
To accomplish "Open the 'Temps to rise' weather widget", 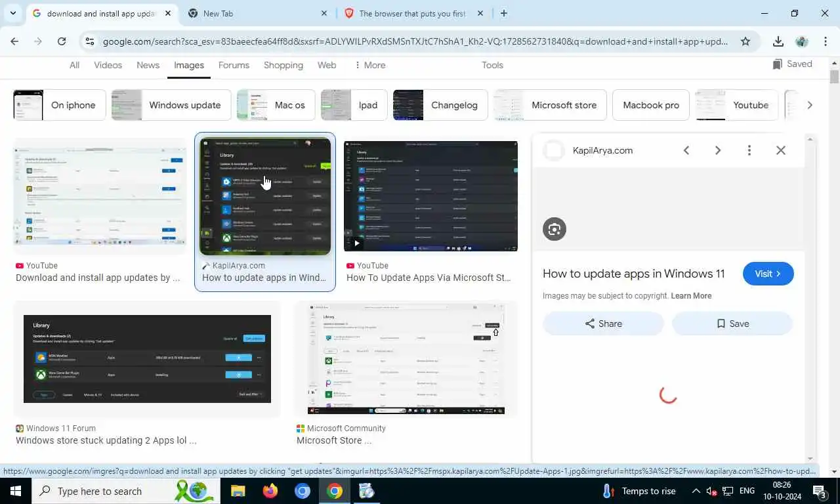I will (639, 491).
